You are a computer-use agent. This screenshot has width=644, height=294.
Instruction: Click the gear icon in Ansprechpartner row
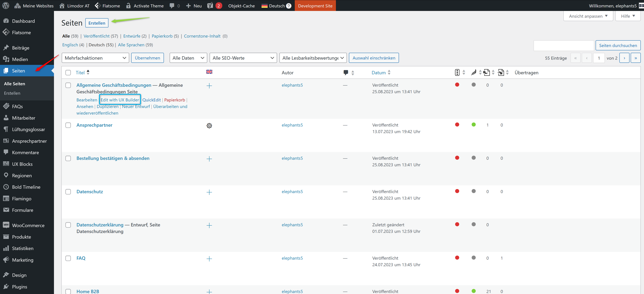pyautogui.click(x=209, y=126)
